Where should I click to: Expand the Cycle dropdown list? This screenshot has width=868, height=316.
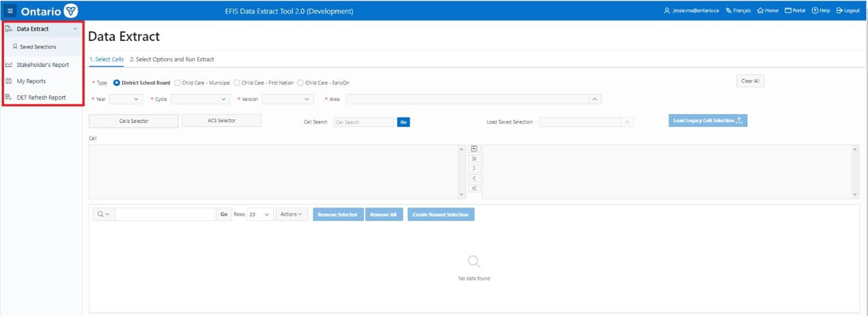[x=200, y=99]
